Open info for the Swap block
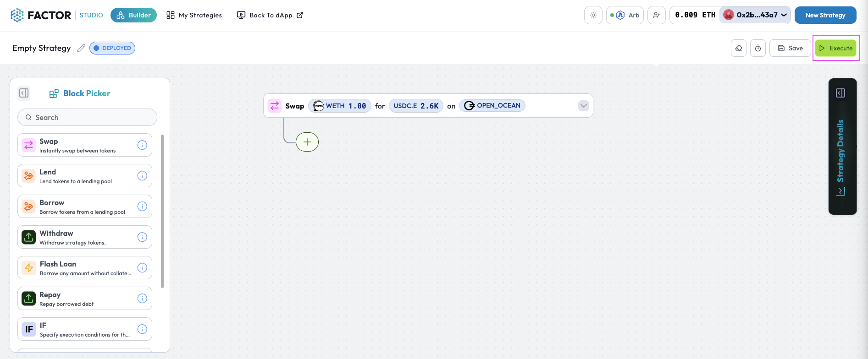 (142, 145)
